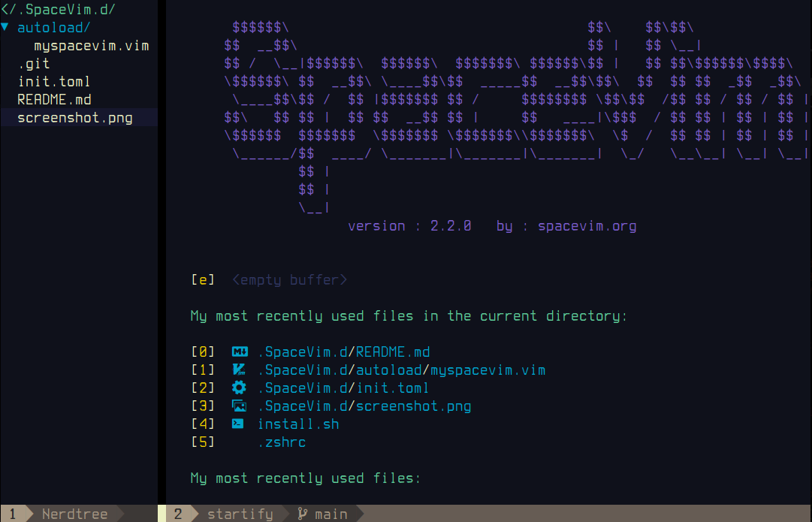Open .SpaceVim.d/README.md from recent files
The width and height of the screenshot is (812, 522).
tap(344, 352)
